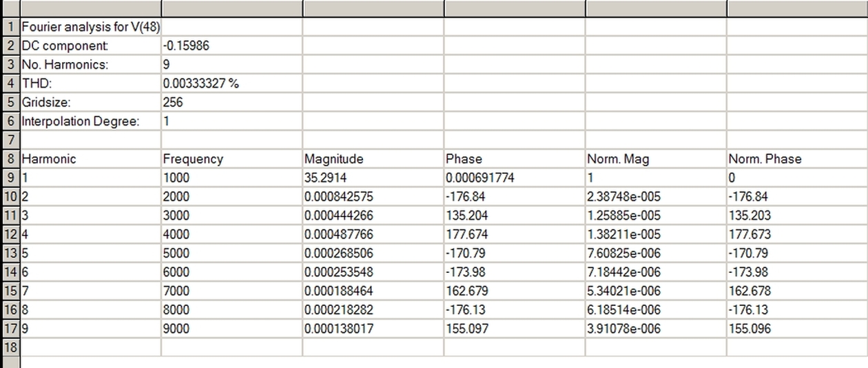This screenshot has height=368, width=868.
Task: Select the frequency cell 7000
Action: pyautogui.click(x=231, y=291)
